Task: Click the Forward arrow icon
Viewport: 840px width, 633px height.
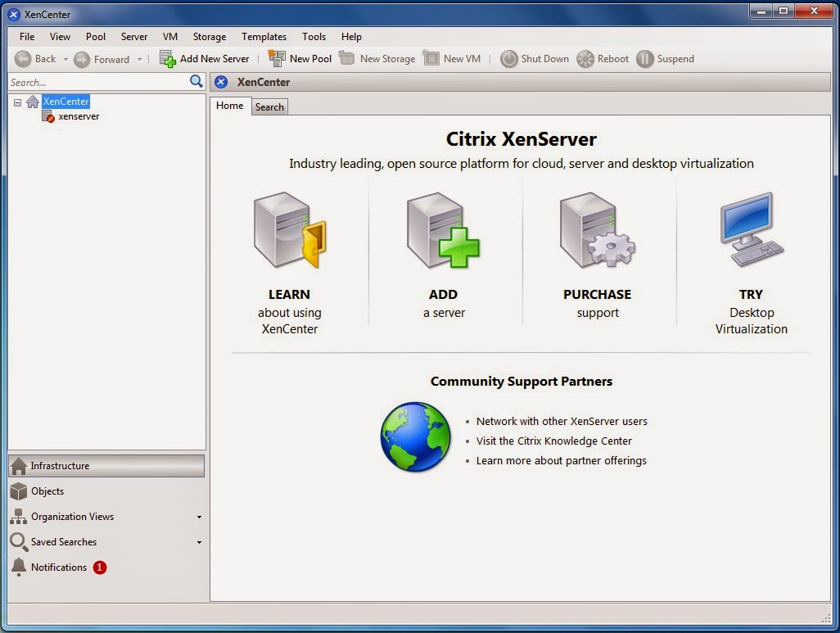Action: (x=81, y=60)
